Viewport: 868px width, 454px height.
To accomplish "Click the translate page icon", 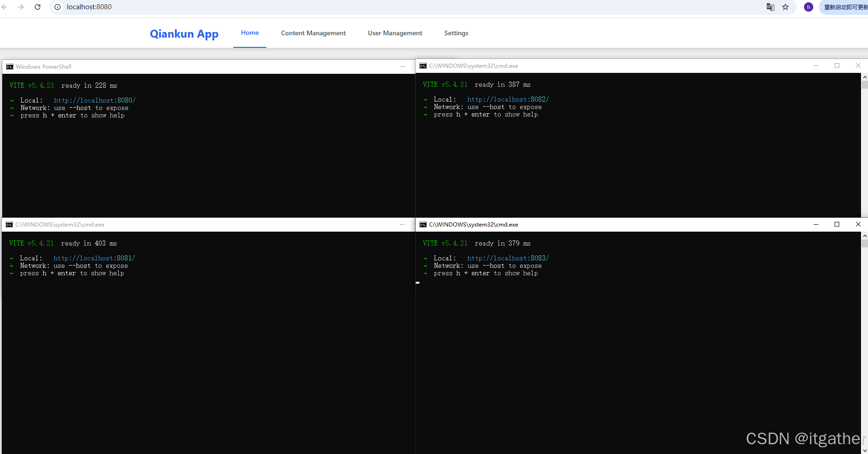I will pos(771,7).
